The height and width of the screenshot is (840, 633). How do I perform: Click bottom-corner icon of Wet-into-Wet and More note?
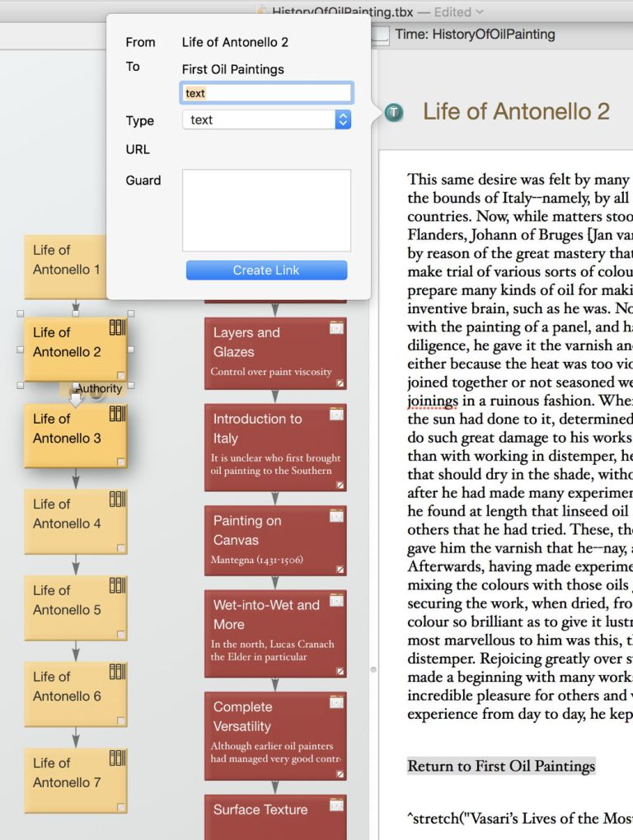coord(340,671)
